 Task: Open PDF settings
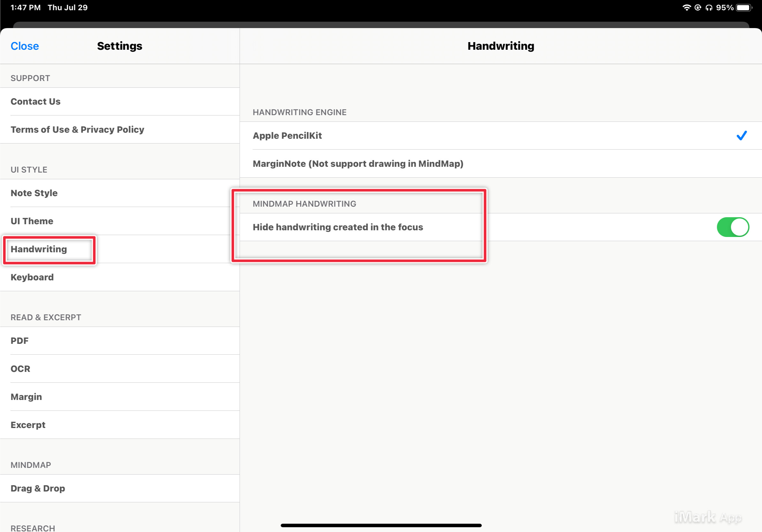pyautogui.click(x=19, y=341)
